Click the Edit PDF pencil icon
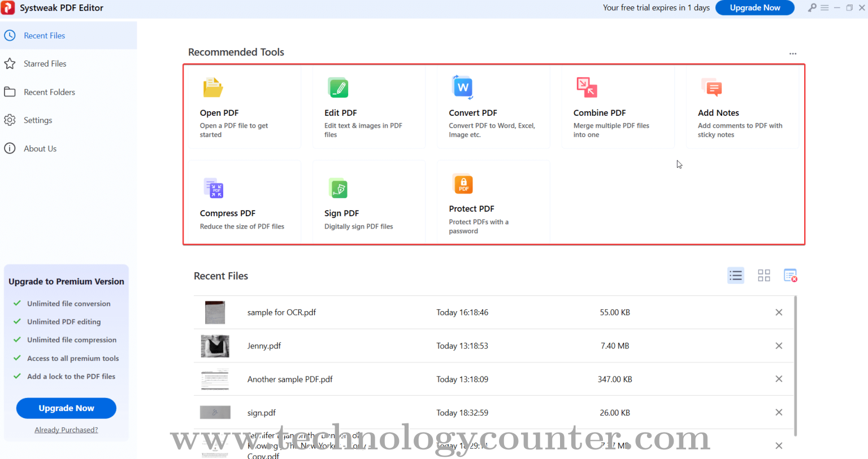The height and width of the screenshot is (459, 868). (x=338, y=88)
